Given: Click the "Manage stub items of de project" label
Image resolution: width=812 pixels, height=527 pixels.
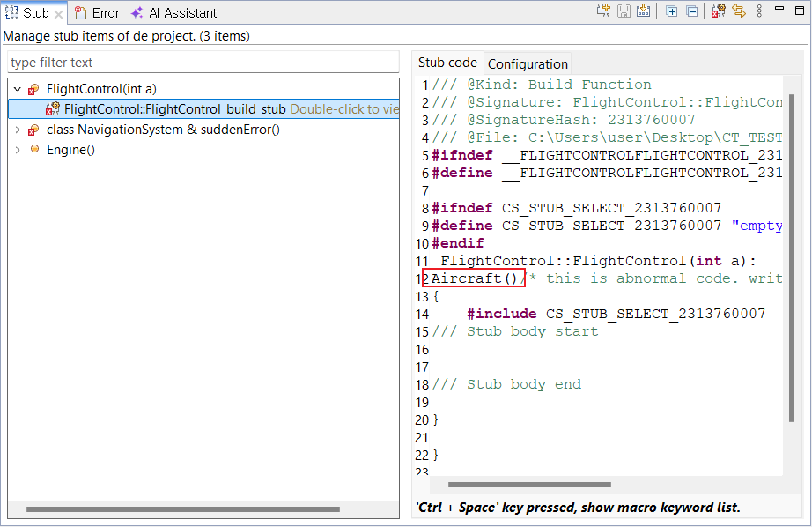Looking at the screenshot, I should coord(126,36).
